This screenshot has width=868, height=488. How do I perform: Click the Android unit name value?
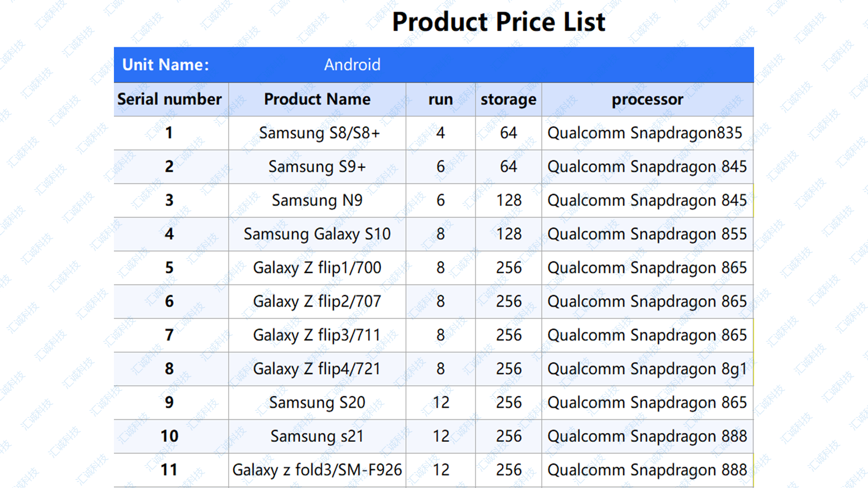tap(352, 65)
